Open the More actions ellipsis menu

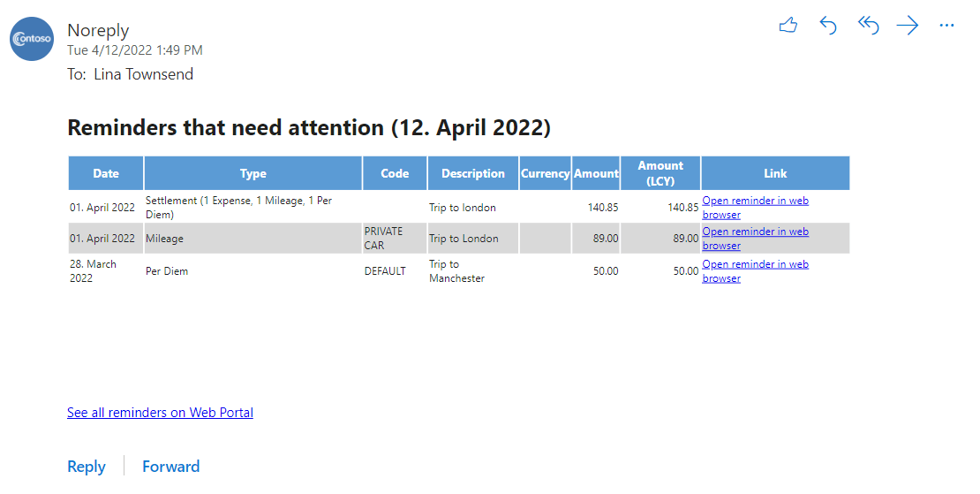pyautogui.click(x=946, y=26)
